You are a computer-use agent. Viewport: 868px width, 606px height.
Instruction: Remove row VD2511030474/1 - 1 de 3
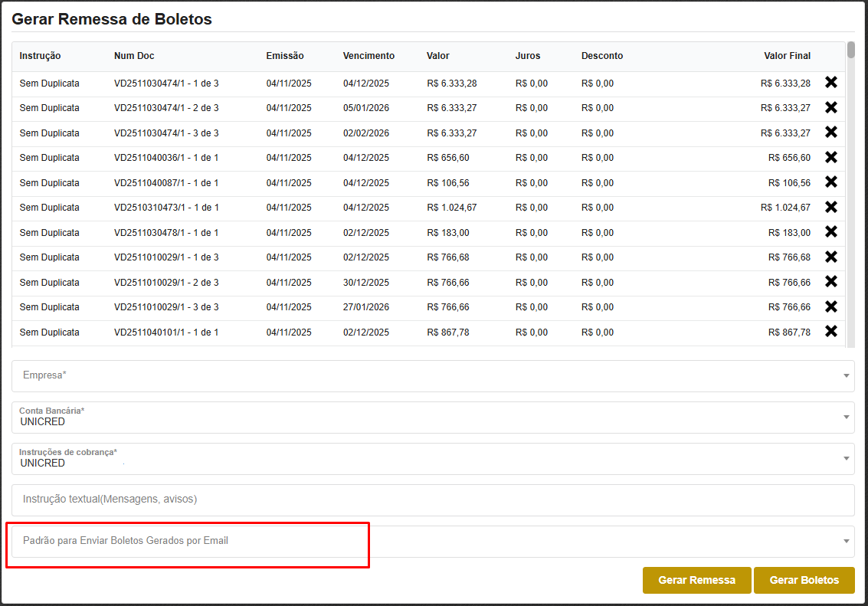[830, 83]
